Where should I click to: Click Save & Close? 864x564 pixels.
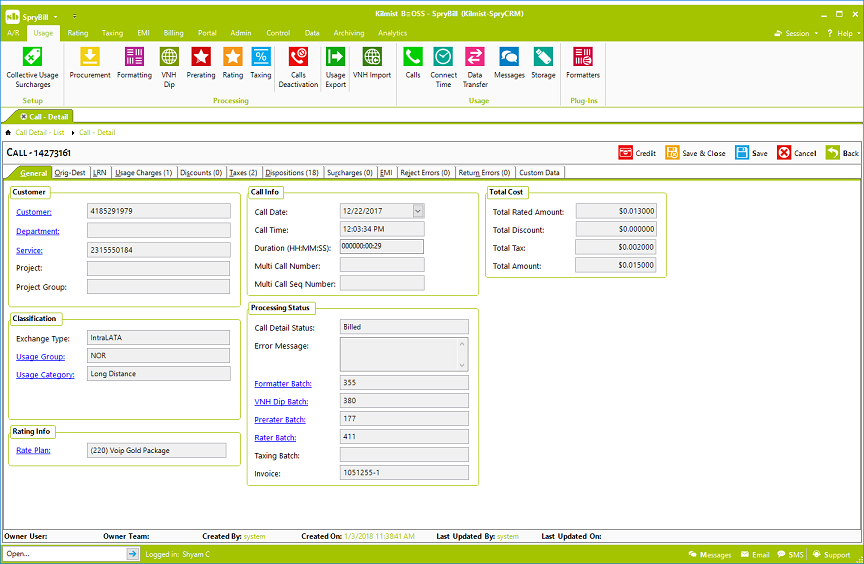(x=695, y=153)
